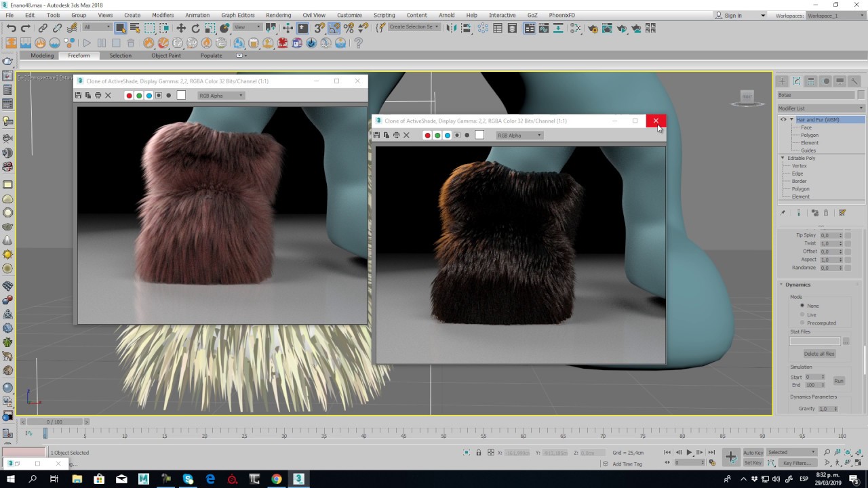Save image in left ActiveShade clone window
This screenshot has height=488, width=868.
click(78, 96)
